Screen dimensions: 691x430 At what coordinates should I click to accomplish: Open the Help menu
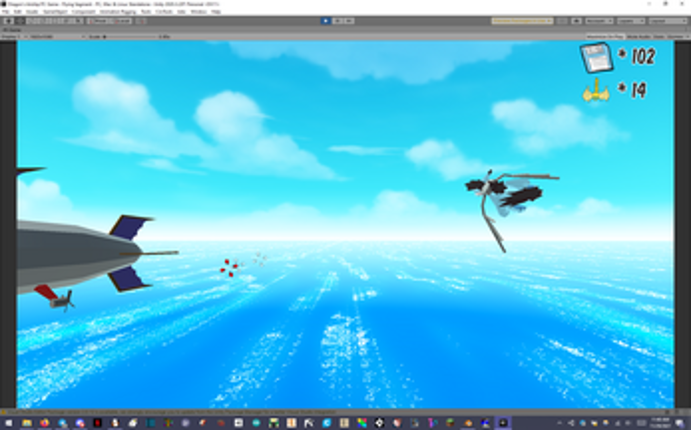coord(216,11)
